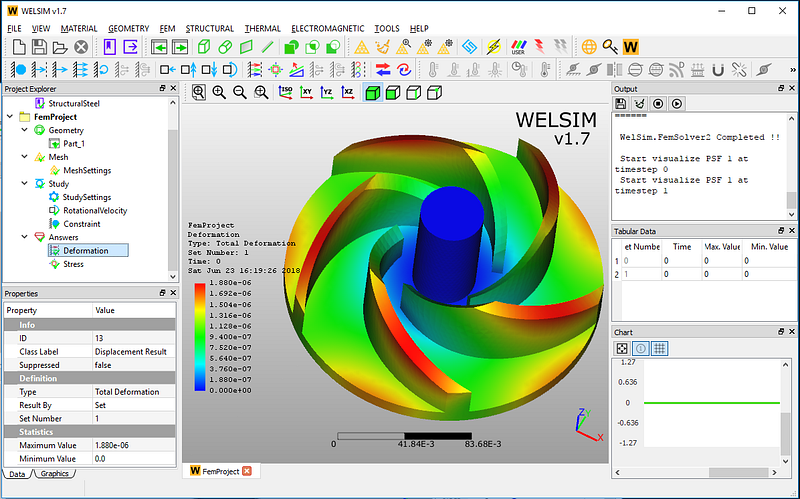This screenshot has width=800, height=499.
Task: Close the FemProject tab with red X
Action: tap(247, 471)
